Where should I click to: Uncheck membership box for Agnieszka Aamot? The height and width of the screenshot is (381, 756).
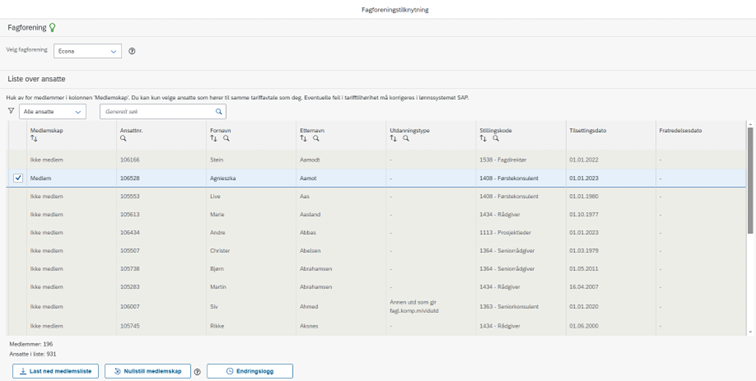[x=18, y=178]
